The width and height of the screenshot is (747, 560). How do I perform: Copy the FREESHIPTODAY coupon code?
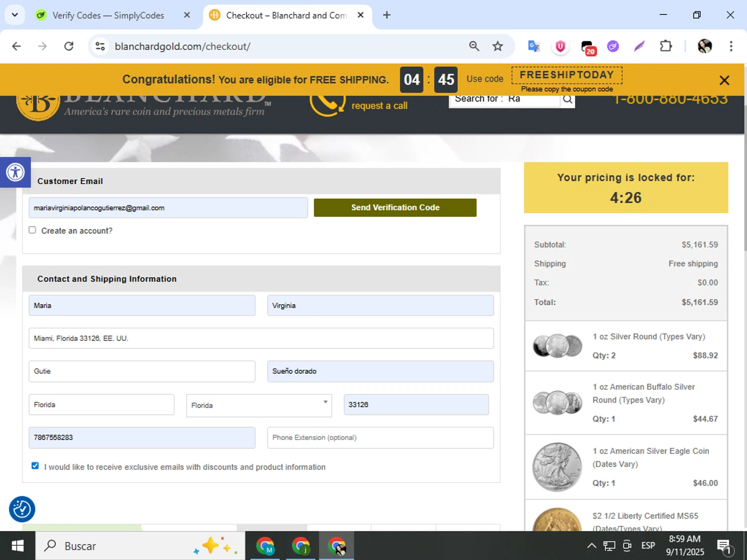567,75
